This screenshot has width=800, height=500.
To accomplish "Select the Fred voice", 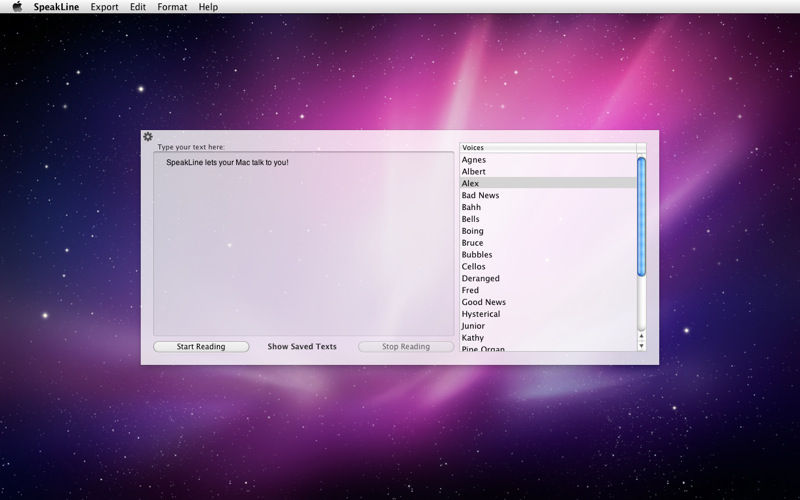I will pyautogui.click(x=548, y=290).
